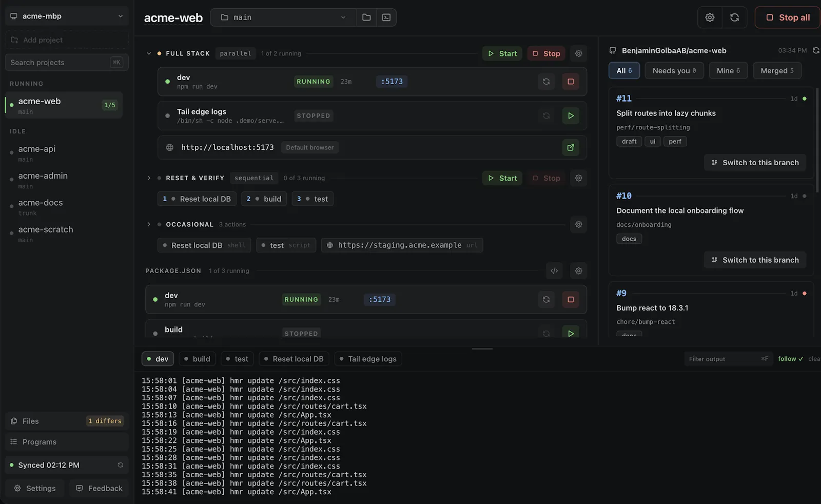Viewport: 821px width, 504px height.
Task: Start the Reset & Verify group
Action: click(502, 178)
